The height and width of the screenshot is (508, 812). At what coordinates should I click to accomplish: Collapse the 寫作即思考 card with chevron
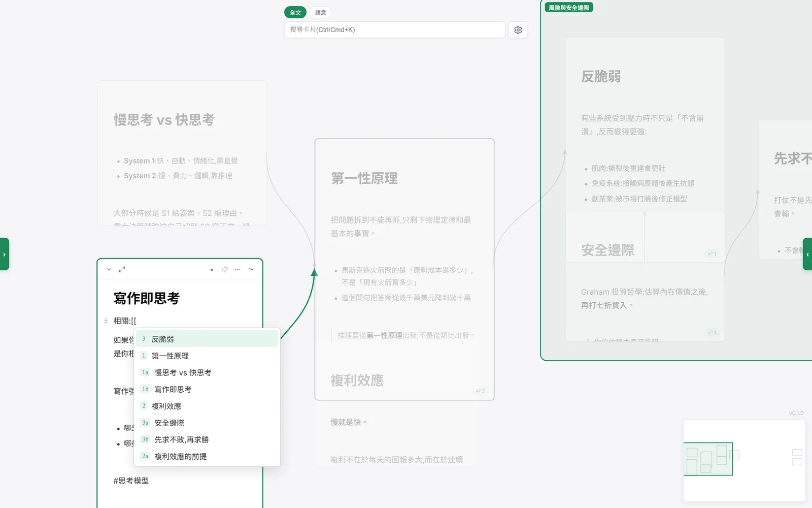(109, 270)
